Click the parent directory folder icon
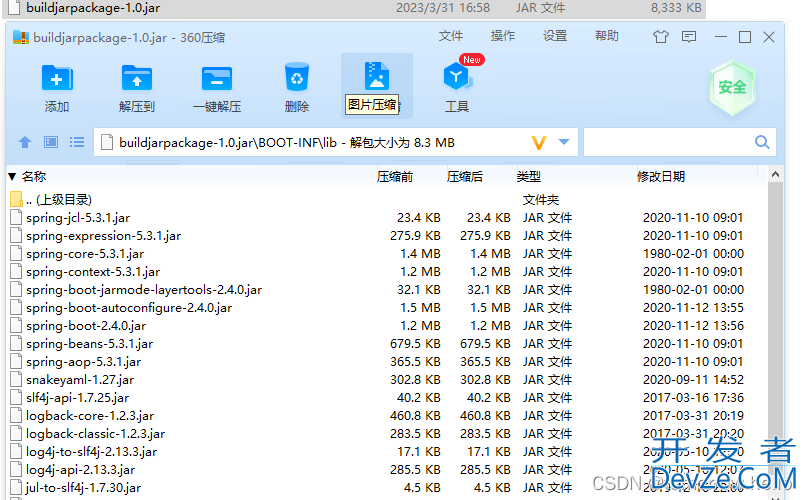 (16, 199)
